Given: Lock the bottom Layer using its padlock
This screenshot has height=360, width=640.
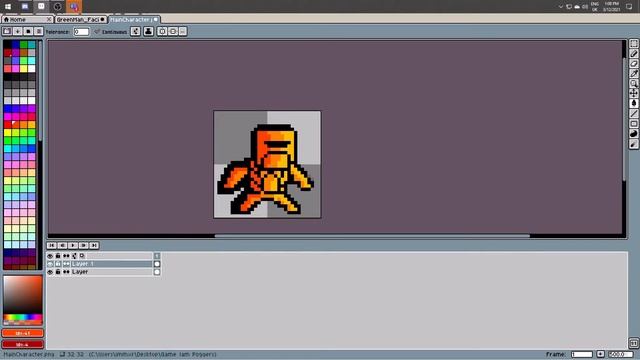Looking at the screenshot, I should pyautogui.click(x=58, y=272).
